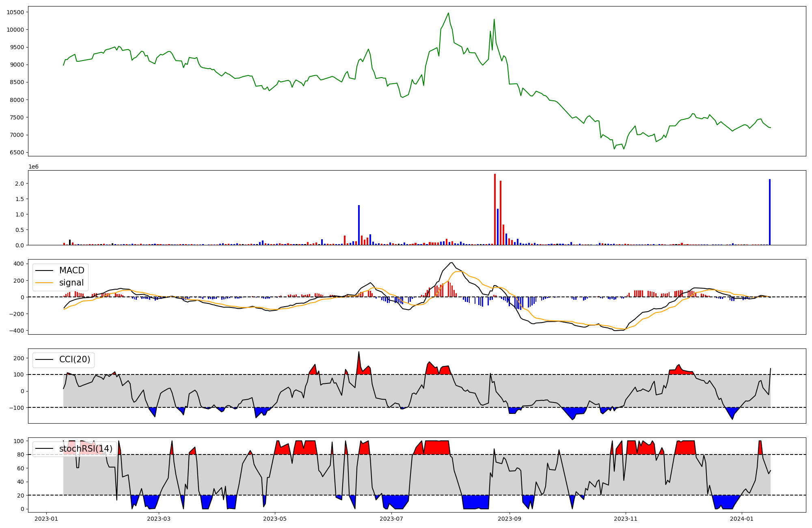Click the 2023-11 x-axis date label
Screen dimensions: 812x528
[x=625, y=519]
